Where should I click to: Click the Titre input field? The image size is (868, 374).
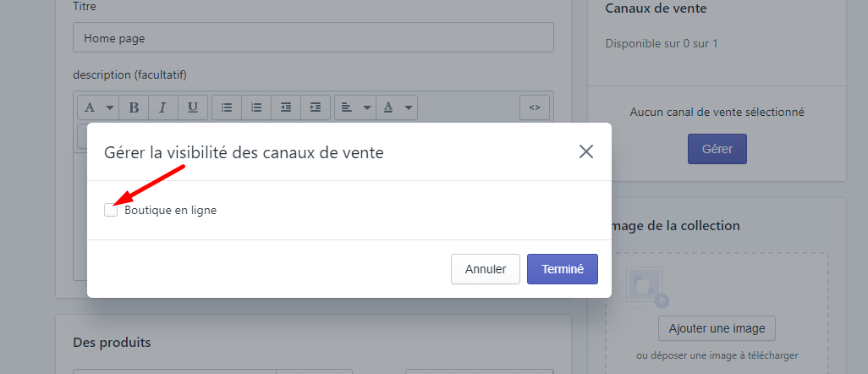[313, 38]
